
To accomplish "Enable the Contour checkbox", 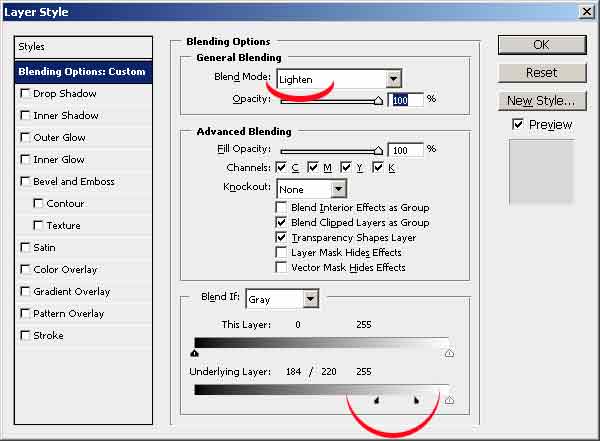I will coord(38,203).
